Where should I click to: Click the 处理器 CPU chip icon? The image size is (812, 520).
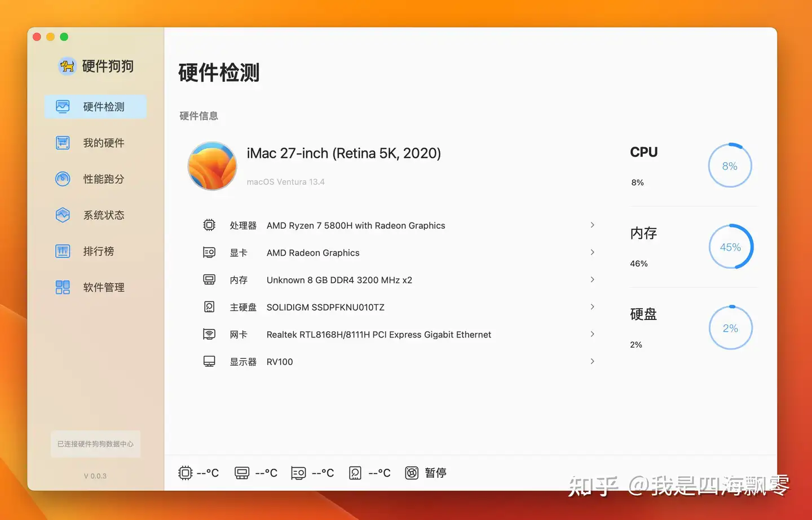[x=209, y=225]
